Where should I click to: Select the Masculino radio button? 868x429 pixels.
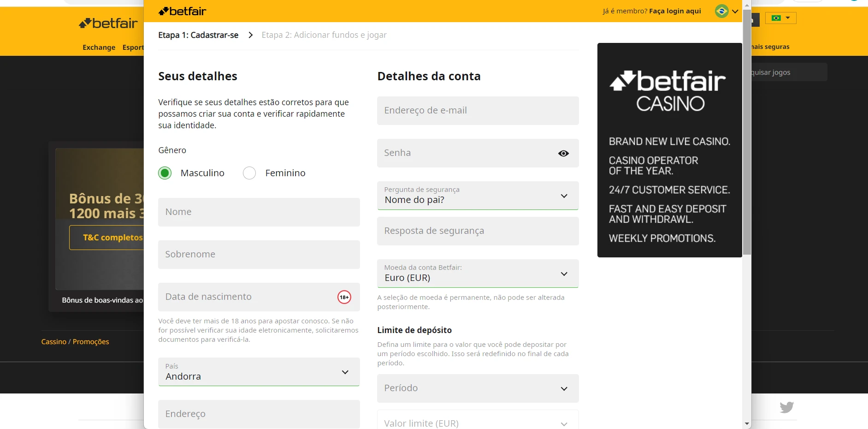(x=165, y=173)
